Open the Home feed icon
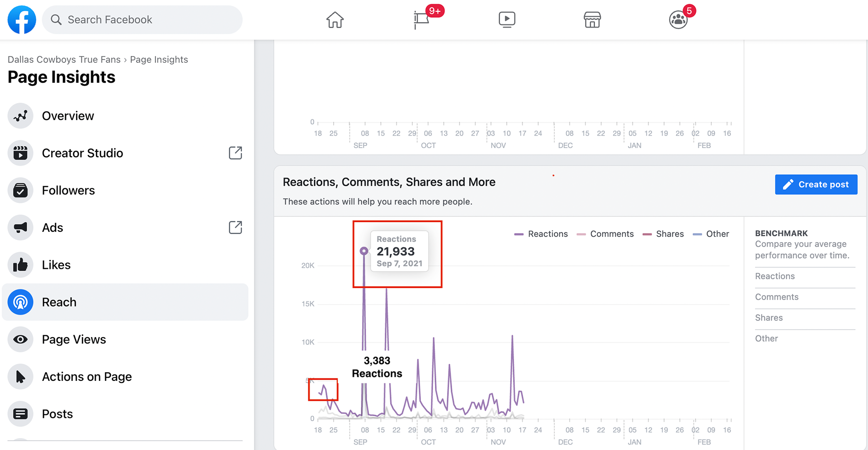Viewport: 868px width, 450px height. click(x=335, y=19)
